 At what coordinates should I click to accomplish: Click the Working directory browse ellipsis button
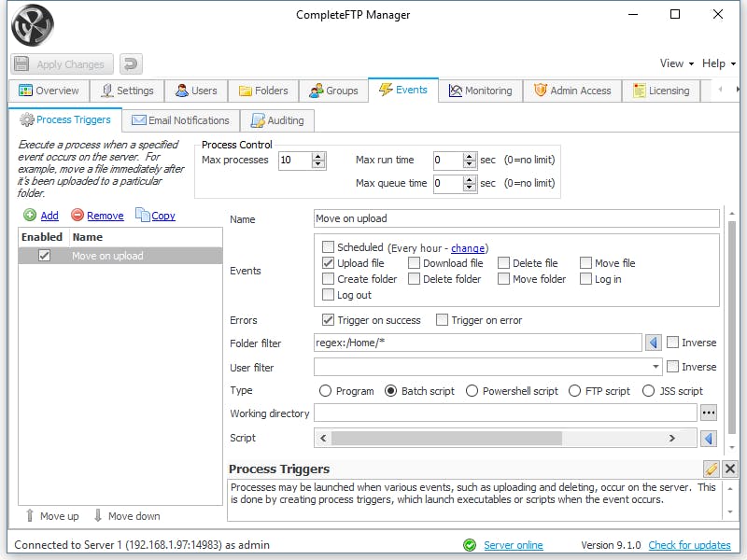pyautogui.click(x=709, y=413)
